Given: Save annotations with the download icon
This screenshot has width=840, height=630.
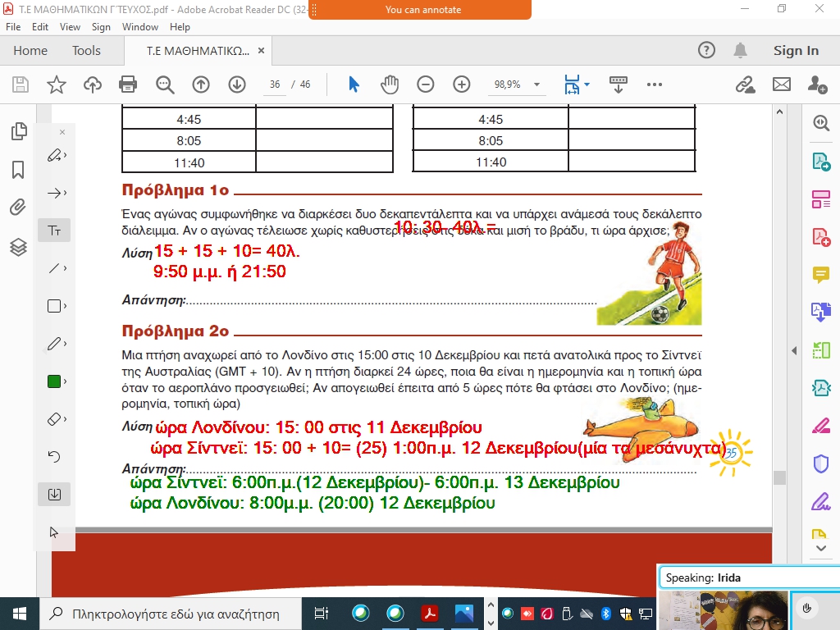Looking at the screenshot, I should [x=54, y=495].
